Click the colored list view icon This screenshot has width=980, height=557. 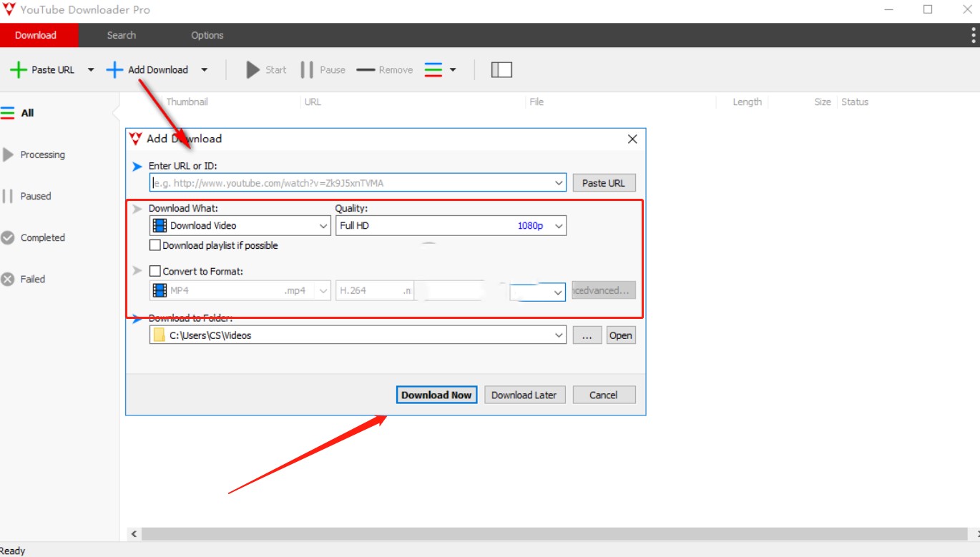(433, 70)
